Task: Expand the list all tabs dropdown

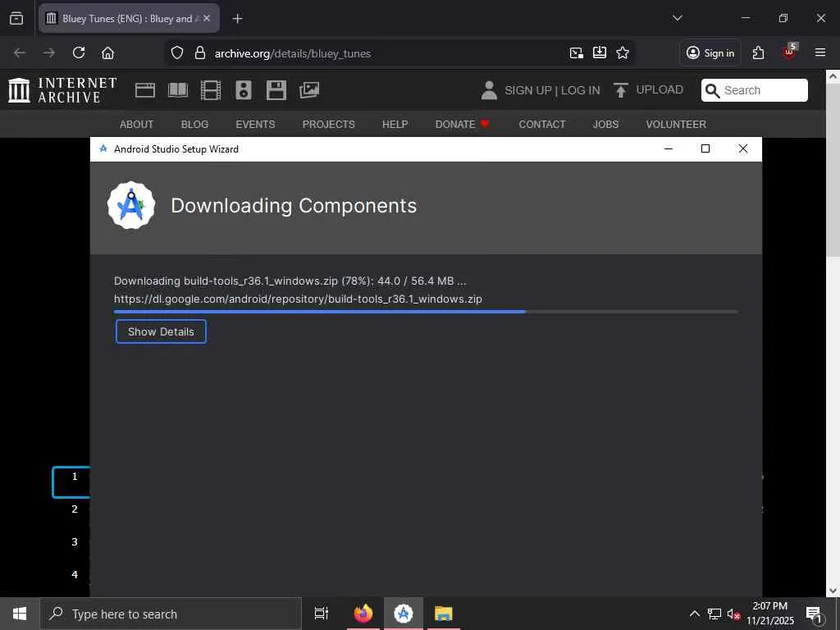Action: 677,18
